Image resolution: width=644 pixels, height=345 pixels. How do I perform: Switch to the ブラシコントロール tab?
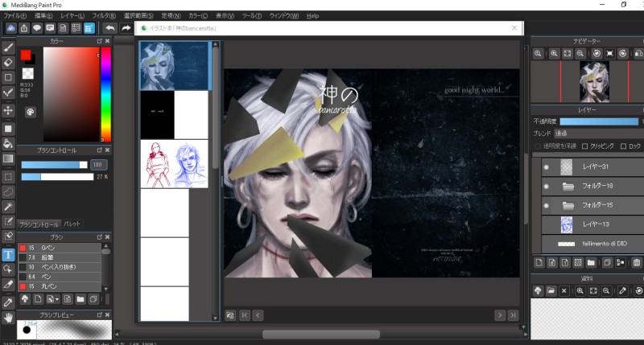coord(39,224)
